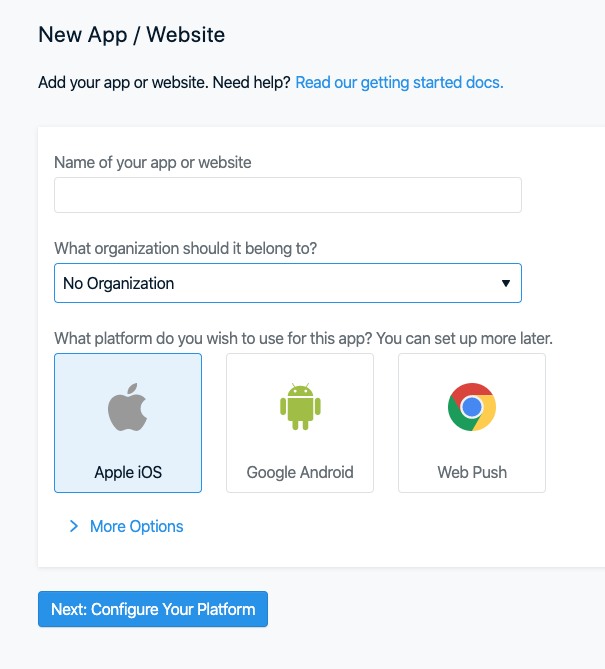Click the gray Apple logo icon
The image size is (605, 669).
pyautogui.click(x=128, y=407)
